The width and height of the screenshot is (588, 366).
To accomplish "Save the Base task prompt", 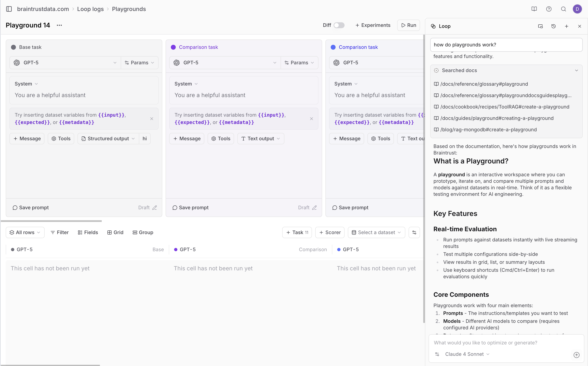I will pyautogui.click(x=31, y=207).
